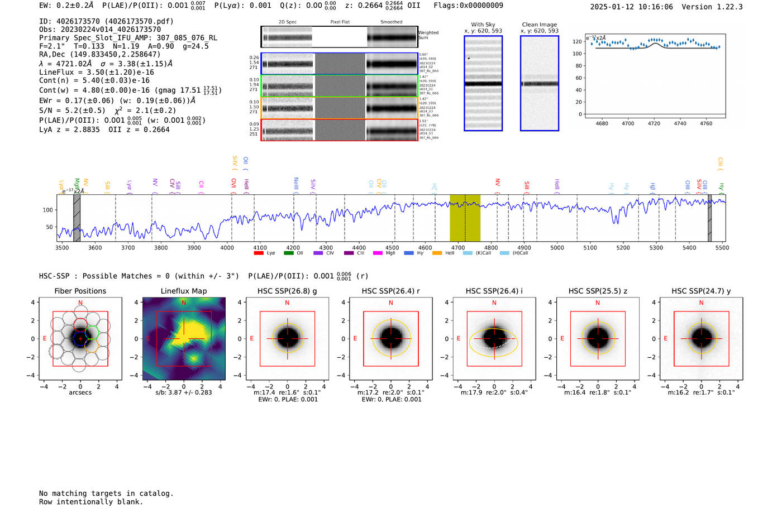Select the blue-outlined 2D spectrum row
The height and width of the screenshot is (532, 782).
[339, 64]
